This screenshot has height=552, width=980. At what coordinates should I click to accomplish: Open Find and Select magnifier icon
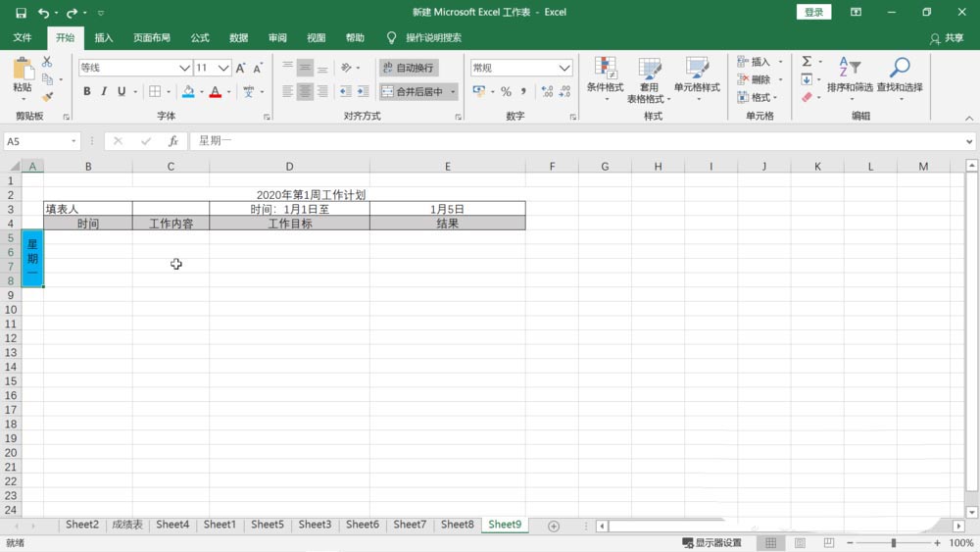[x=900, y=68]
